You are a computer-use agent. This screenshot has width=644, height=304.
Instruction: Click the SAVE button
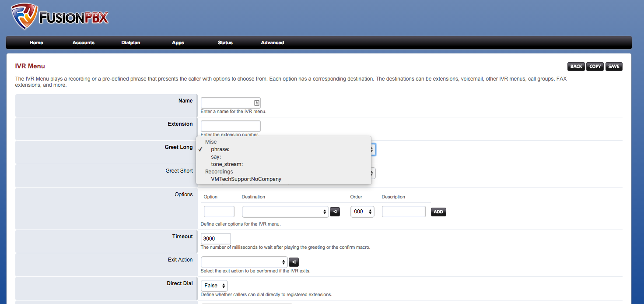tap(614, 67)
